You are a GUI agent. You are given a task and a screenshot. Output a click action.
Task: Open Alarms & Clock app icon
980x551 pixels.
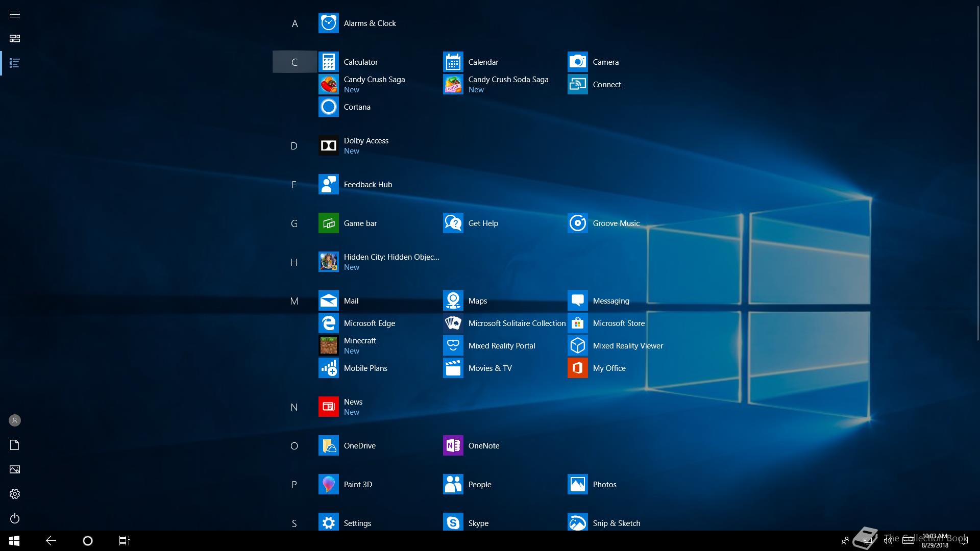(328, 23)
